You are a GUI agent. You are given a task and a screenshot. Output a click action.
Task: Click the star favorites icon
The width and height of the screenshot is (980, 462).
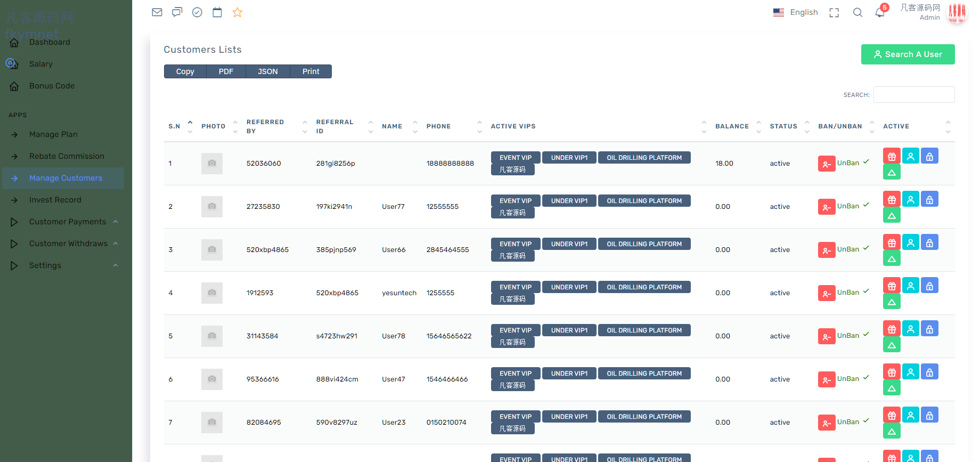click(238, 12)
